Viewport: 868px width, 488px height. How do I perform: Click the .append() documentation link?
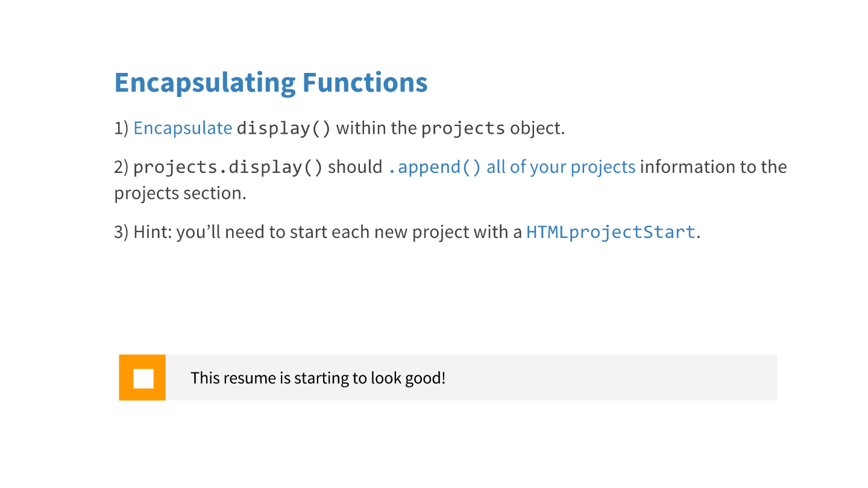[434, 167]
